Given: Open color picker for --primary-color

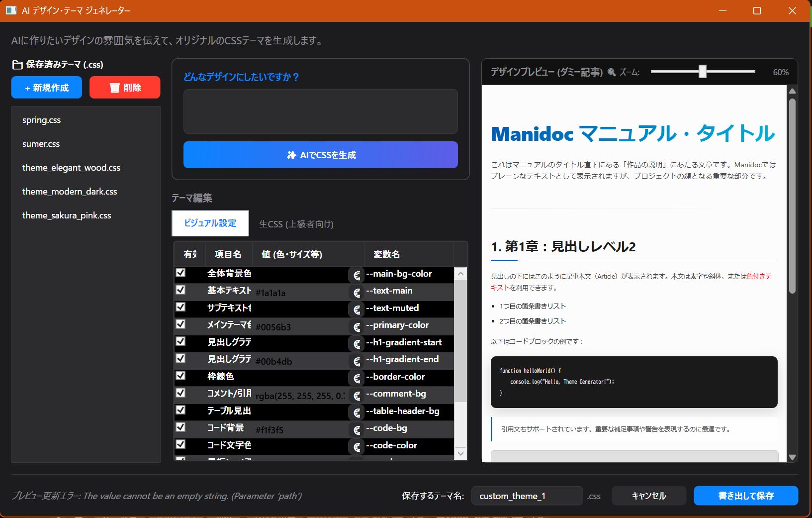Looking at the screenshot, I should (356, 325).
